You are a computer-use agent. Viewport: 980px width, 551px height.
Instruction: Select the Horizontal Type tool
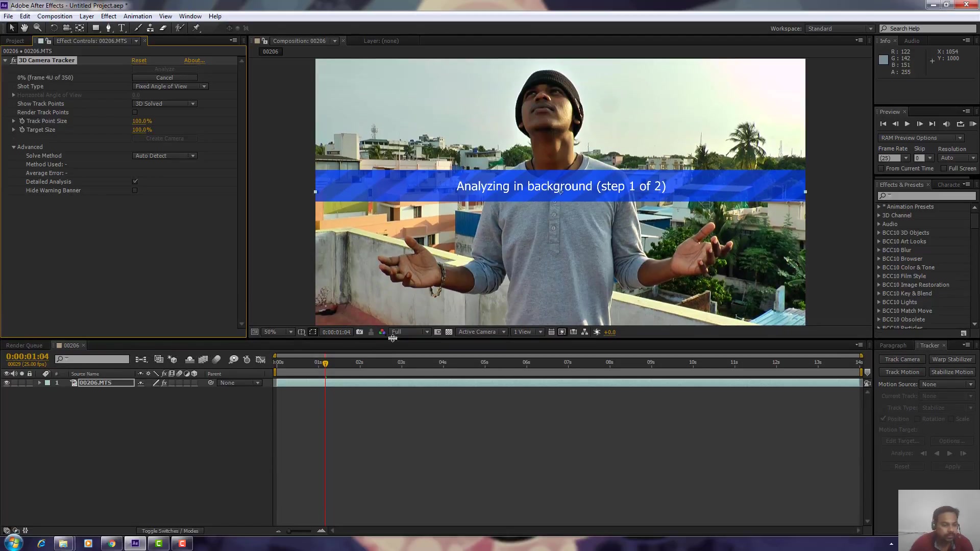[x=121, y=28]
